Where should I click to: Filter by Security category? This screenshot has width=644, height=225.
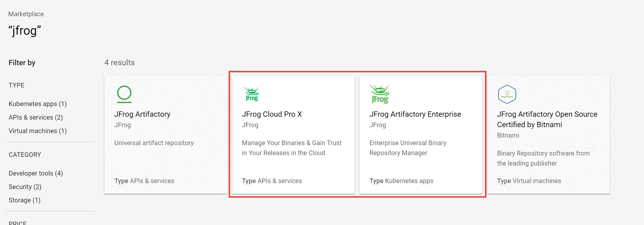coord(25,186)
